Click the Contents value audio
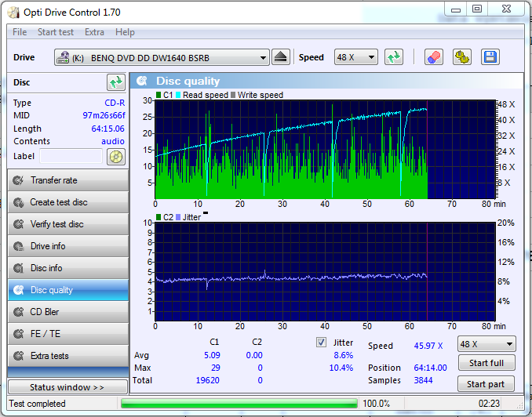The height and width of the screenshot is (417, 532). pos(113,141)
